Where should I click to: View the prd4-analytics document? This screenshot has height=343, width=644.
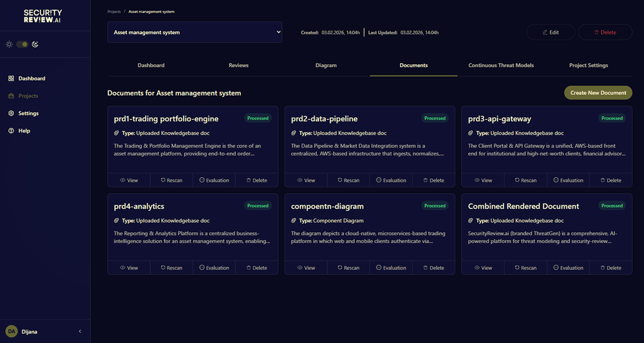pos(129,267)
